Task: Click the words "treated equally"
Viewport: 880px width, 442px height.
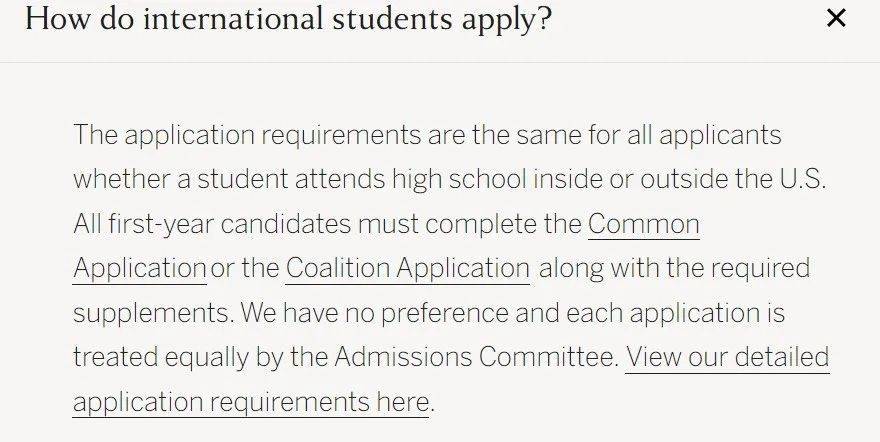Action: point(161,357)
